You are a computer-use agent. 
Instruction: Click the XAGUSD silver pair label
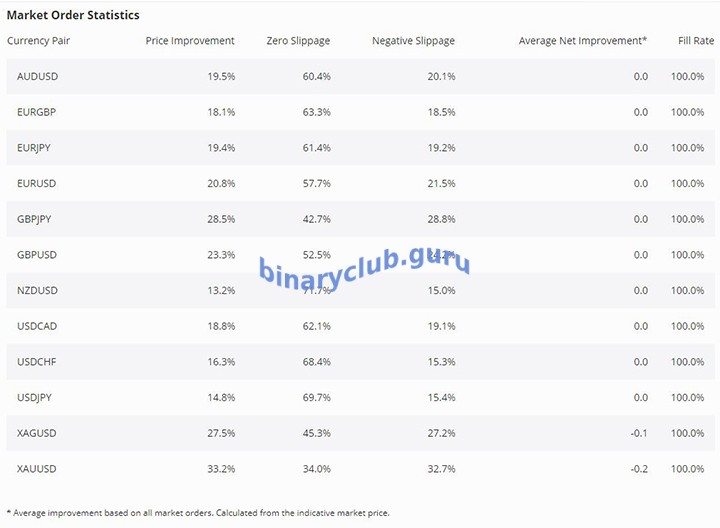pos(37,433)
